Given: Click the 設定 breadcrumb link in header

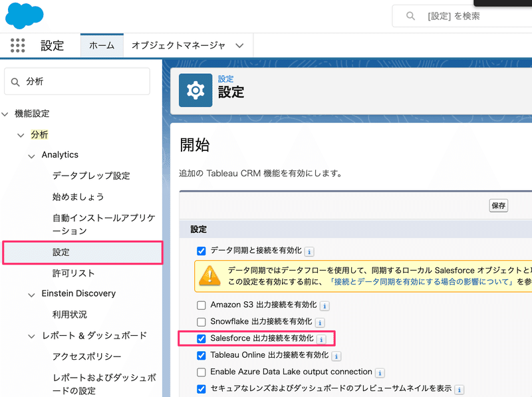Looking at the screenshot, I should tap(225, 79).
